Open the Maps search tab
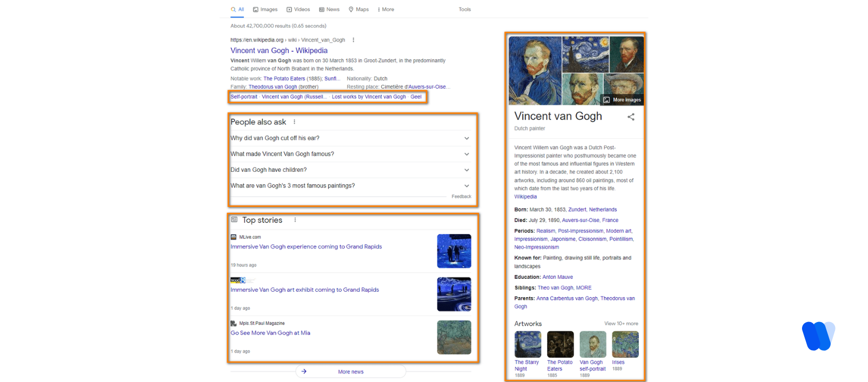Image resolution: width=868 pixels, height=382 pixels. click(359, 9)
